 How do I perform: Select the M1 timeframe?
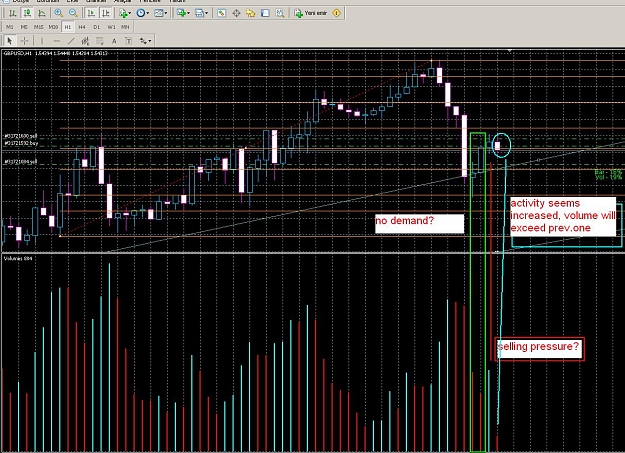(x=10, y=27)
